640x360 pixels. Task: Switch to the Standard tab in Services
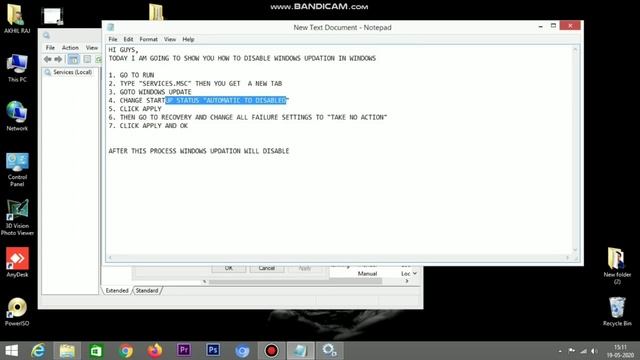click(147, 291)
